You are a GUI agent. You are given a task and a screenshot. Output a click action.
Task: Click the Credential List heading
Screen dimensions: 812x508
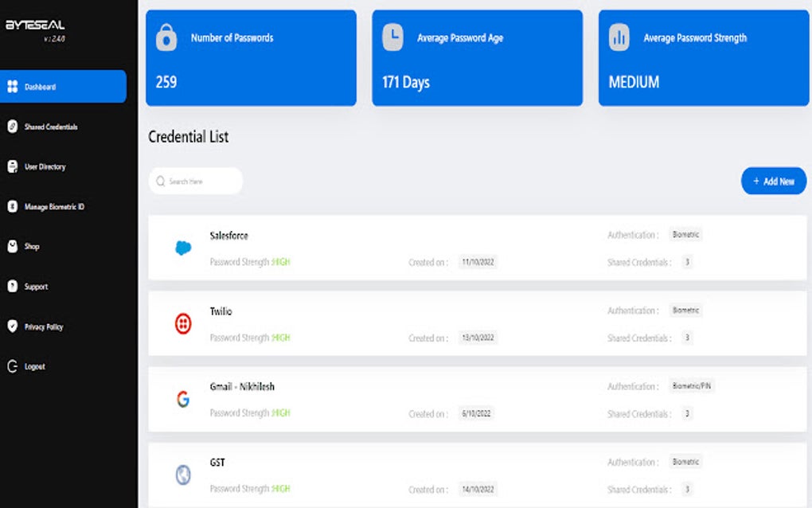click(189, 137)
